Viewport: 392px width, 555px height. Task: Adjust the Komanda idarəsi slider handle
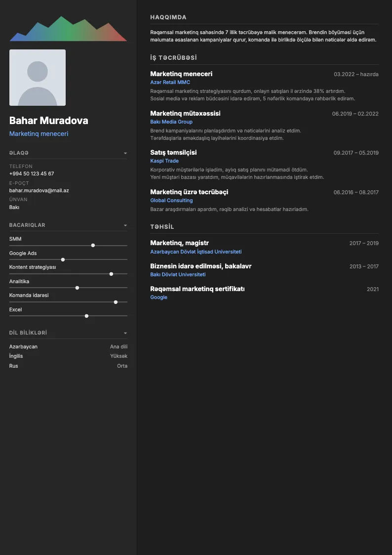click(x=116, y=302)
